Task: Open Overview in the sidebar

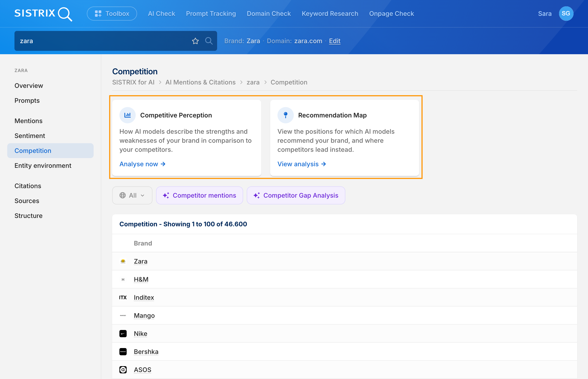Action: click(x=28, y=86)
